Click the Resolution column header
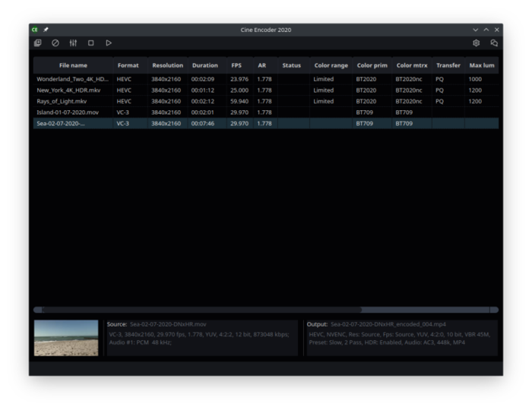 click(x=167, y=65)
